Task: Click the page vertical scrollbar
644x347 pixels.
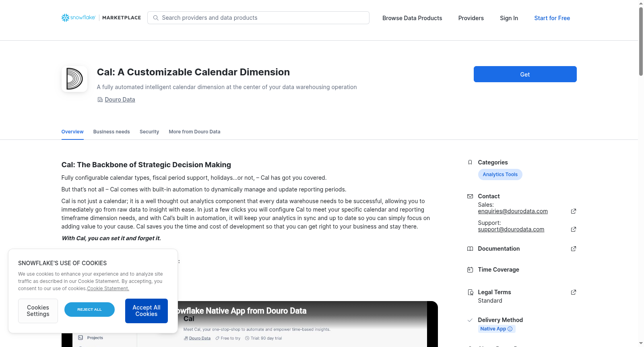Action: coord(641,41)
